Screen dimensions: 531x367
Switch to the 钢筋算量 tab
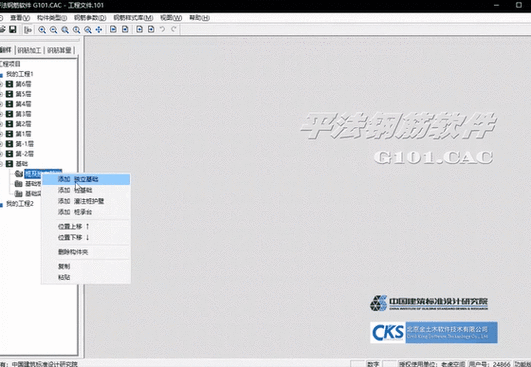coord(59,50)
